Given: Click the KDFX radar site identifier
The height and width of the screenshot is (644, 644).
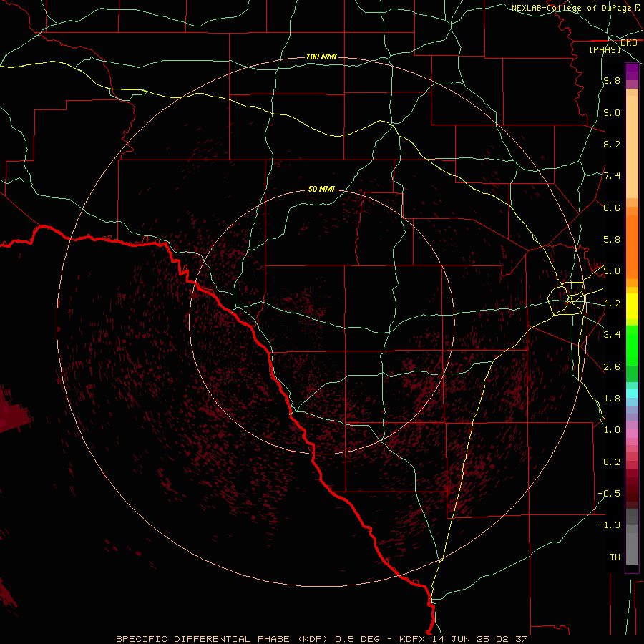Looking at the screenshot, I should pyautogui.click(x=413, y=639).
